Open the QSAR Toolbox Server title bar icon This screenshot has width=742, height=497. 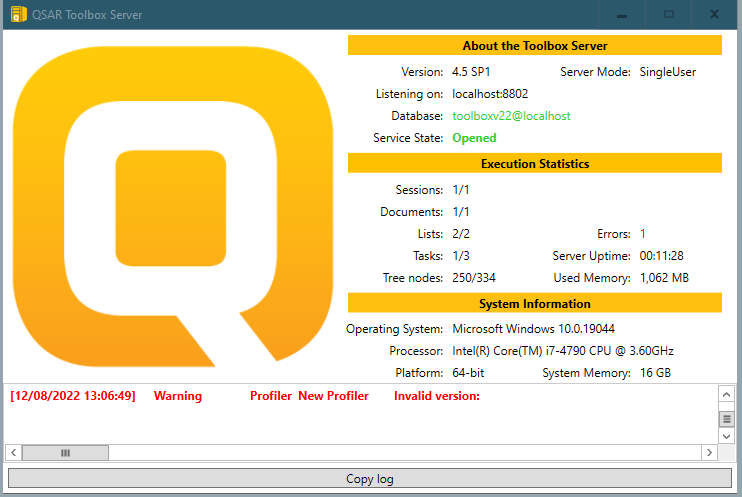coord(18,14)
